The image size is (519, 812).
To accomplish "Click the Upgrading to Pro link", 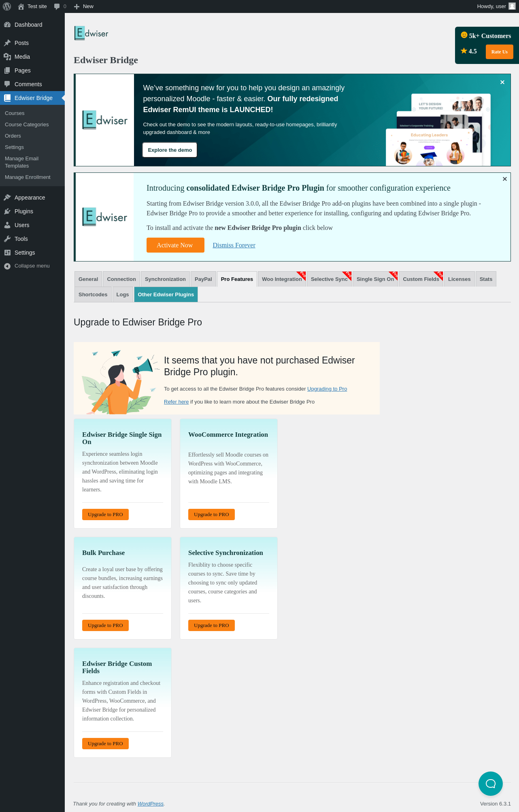I will [327, 389].
